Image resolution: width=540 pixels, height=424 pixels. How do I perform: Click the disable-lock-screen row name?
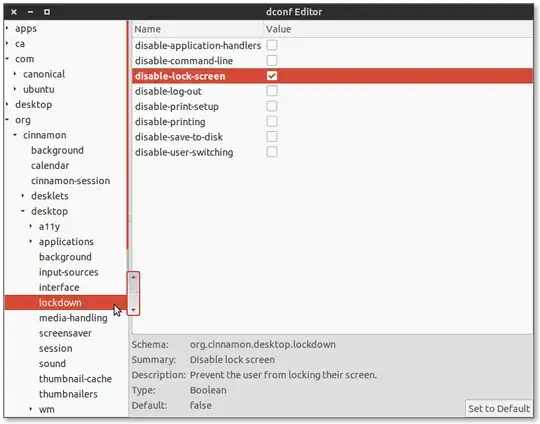tap(180, 76)
